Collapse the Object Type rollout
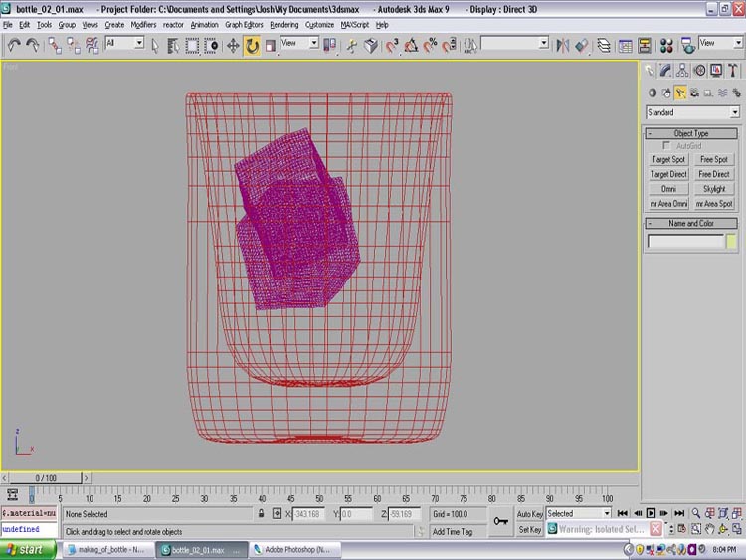The width and height of the screenshot is (746, 560). pos(691,133)
